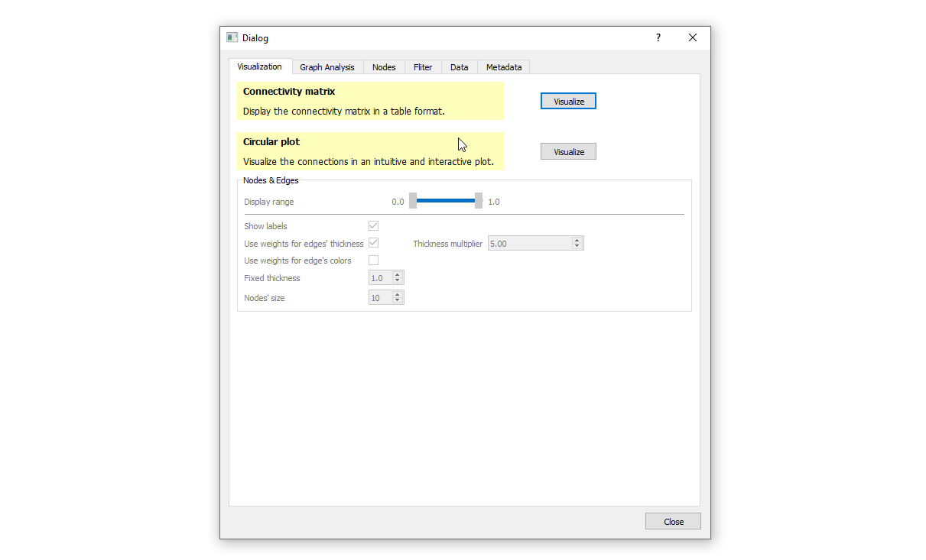
Task: Toggle Use weights for edges' thickness checkbox
Action: click(x=373, y=243)
